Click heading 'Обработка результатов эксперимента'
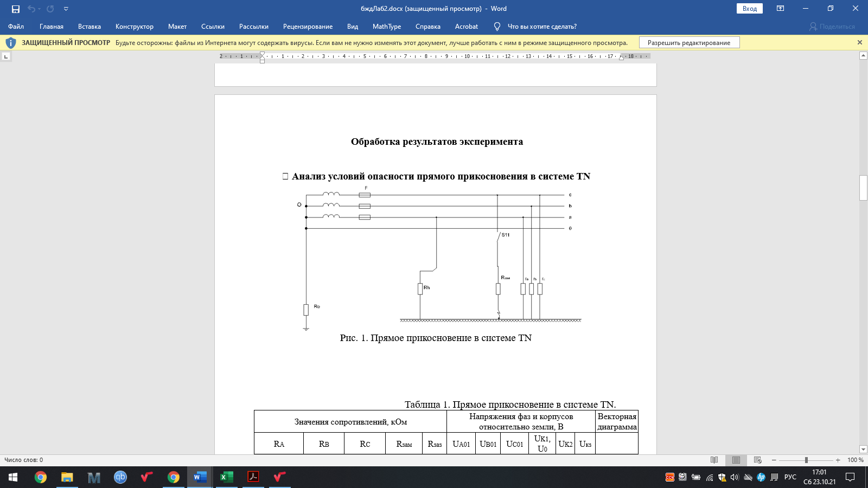The image size is (868, 488). point(437,142)
